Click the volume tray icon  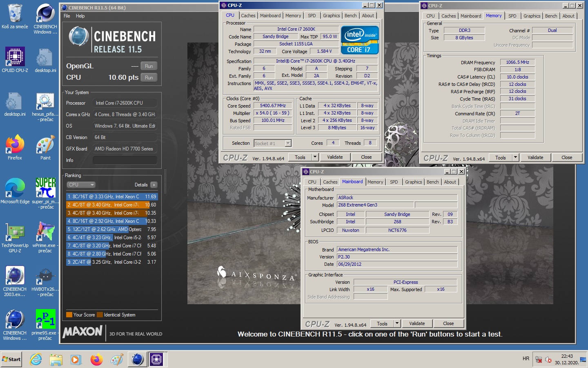pyautogui.click(x=548, y=359)
